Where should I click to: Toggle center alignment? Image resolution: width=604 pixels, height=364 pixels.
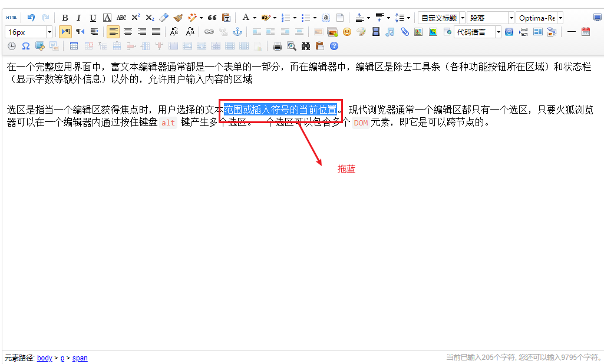(127, 32)
